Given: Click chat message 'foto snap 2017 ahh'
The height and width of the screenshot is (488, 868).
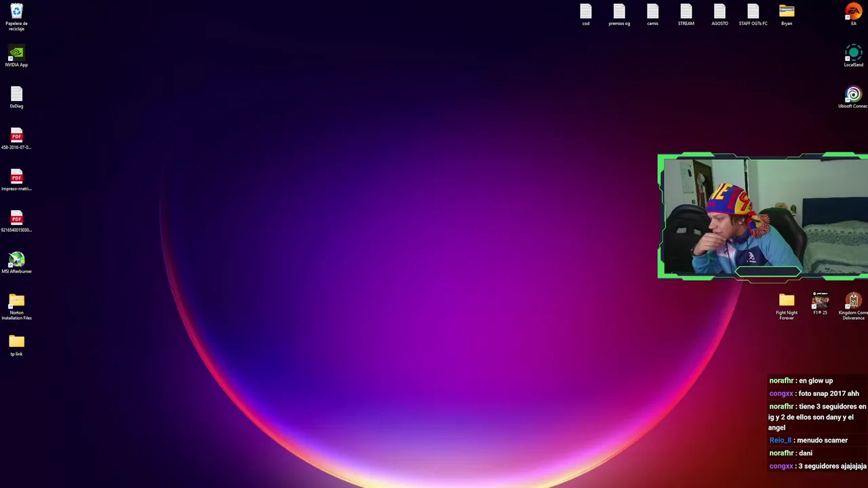Looking at the screenshot, I should click(x=829, y=394).
